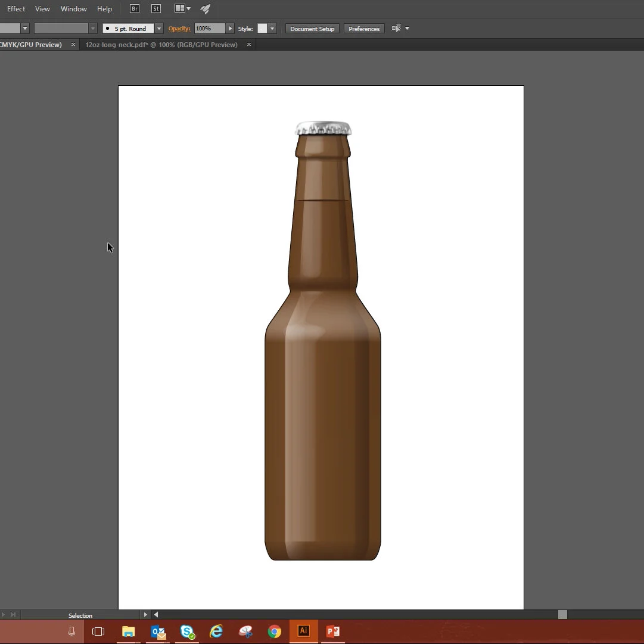Click the taskbar microphone icon
644x644 pixels.
71,631
